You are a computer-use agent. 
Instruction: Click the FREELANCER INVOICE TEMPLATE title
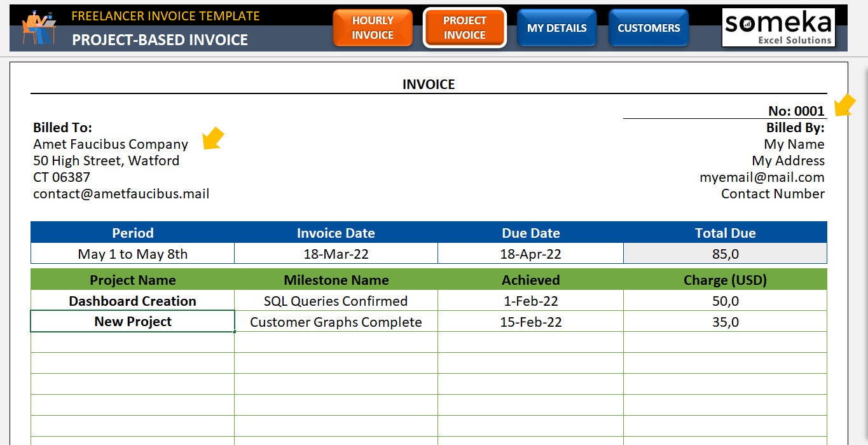[x=165, y=16]
